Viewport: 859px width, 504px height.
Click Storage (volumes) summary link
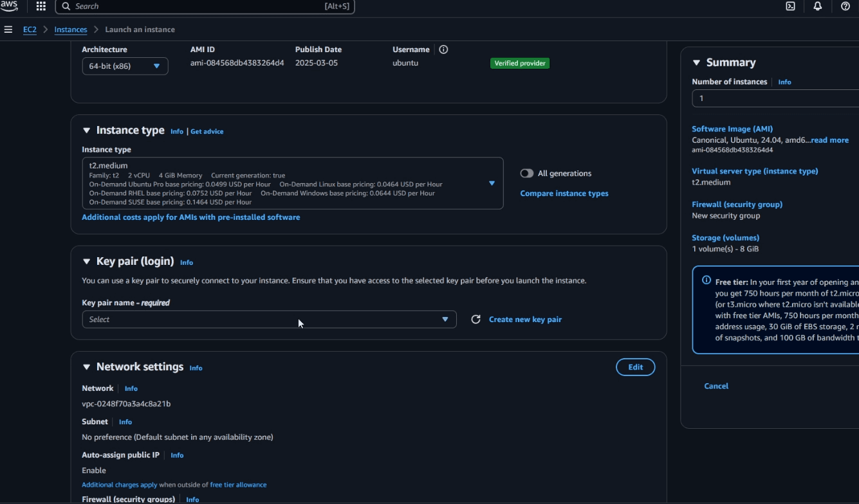click(x=725, y=238)
